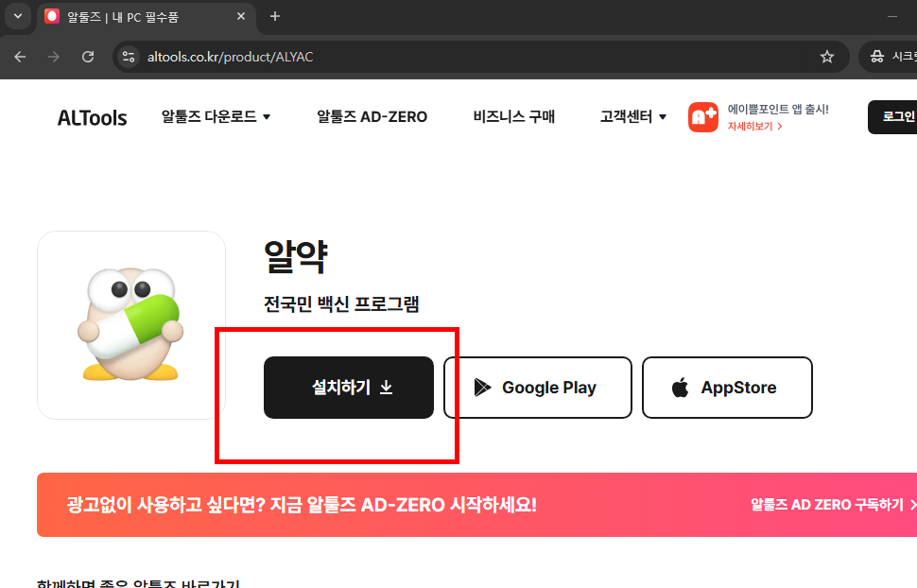This screenshot has height=588, width=917.
Task: Click the favicon on the browser tab
Action: click(x=51, y=16)
